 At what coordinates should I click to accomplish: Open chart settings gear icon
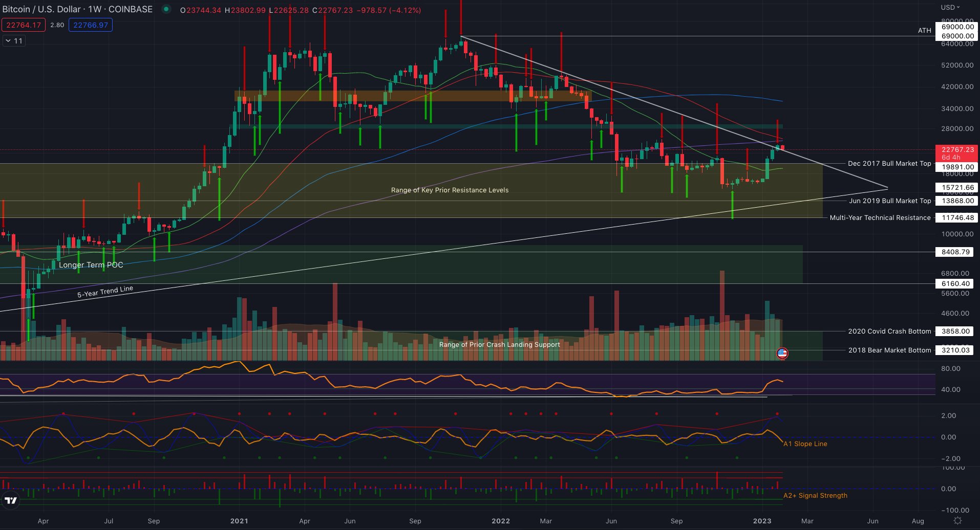tap(957, 520)
